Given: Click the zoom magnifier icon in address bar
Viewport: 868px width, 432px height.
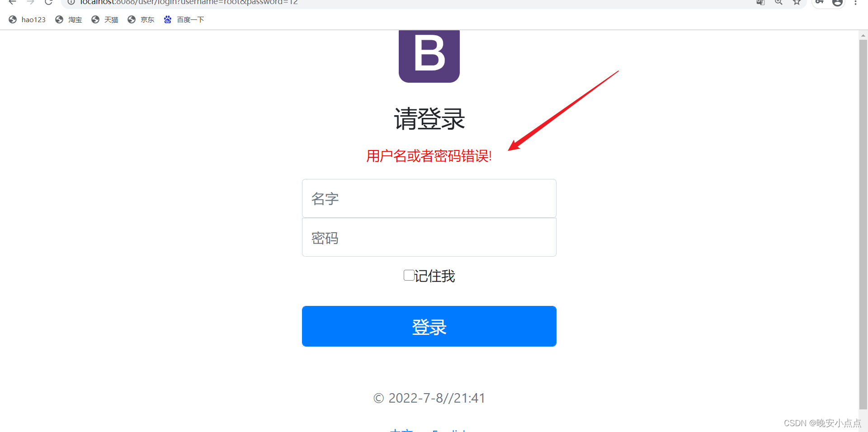Looking at the screenshot, I should pos(778,2).
